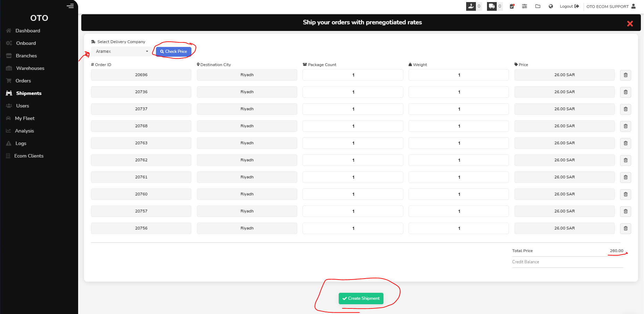
Task: Click order ID field 20696
Action: click(x=141, y=75)
